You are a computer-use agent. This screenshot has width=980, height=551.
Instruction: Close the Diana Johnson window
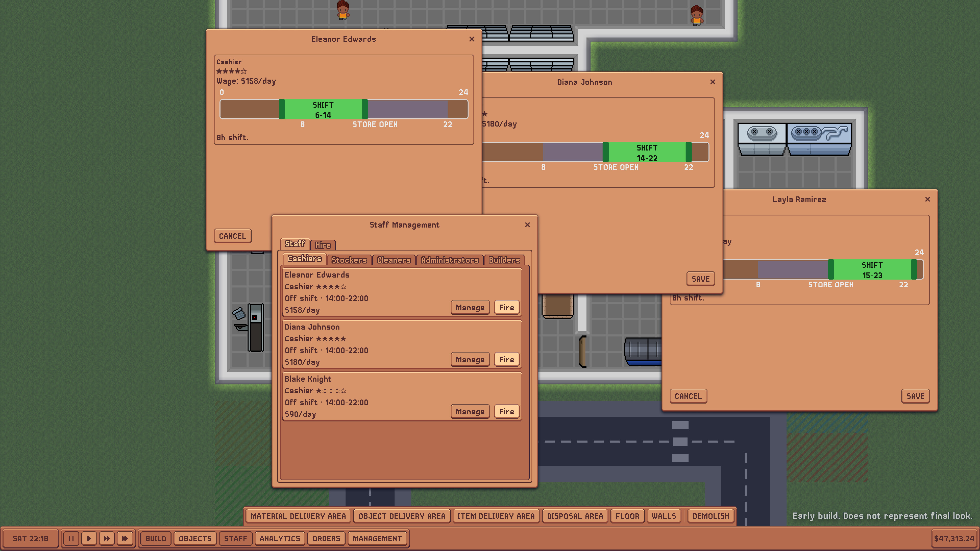(713, 82)
